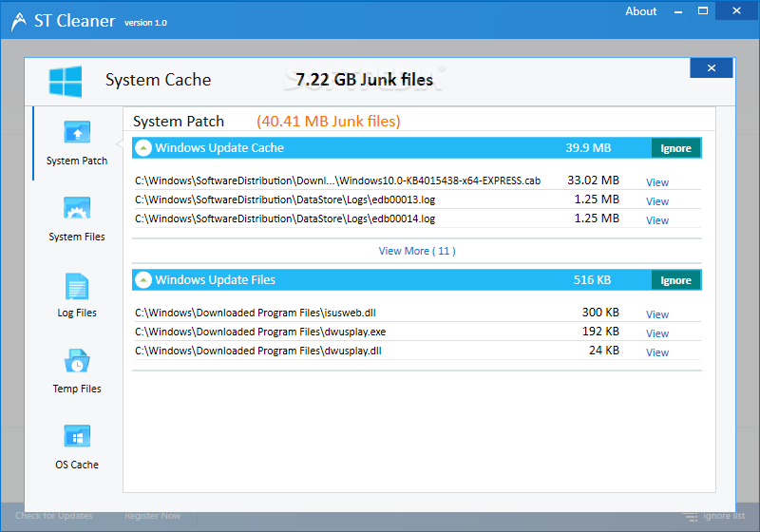Viewport: 760px width, 532px height.
Task: Collapse the Windows Update Files section
Action: click(143, 280)
